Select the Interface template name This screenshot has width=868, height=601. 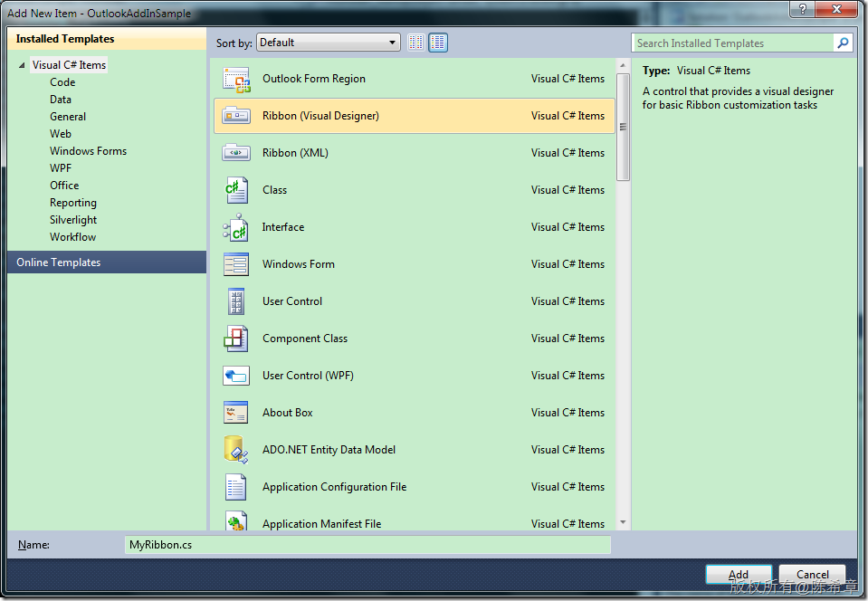point(283,227)
